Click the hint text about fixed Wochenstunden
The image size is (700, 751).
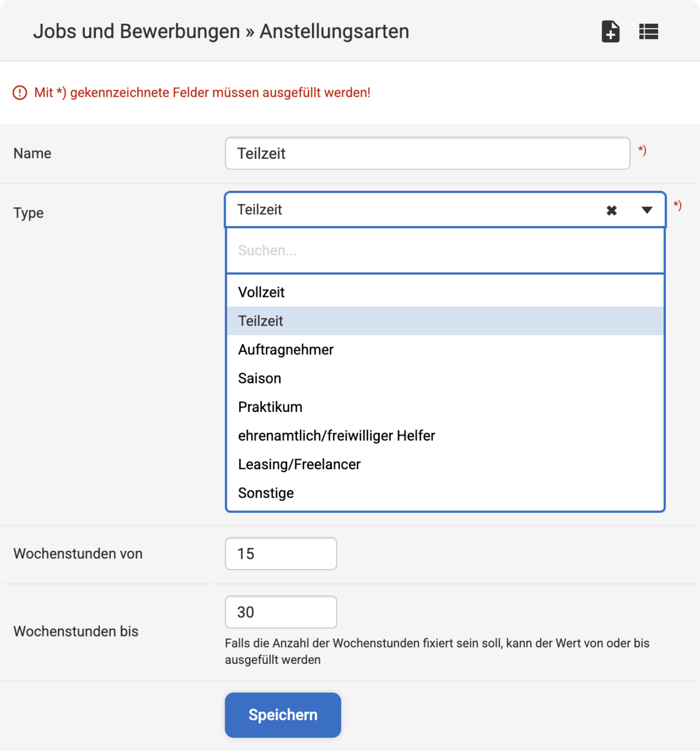click(x=437, y=651)
